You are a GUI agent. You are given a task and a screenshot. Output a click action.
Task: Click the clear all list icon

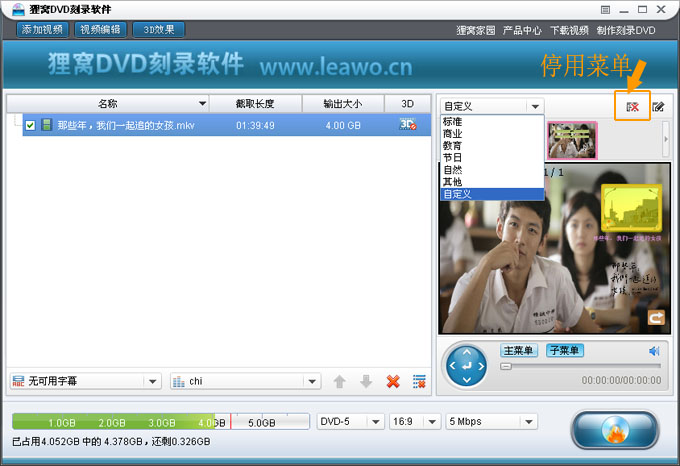tap(419, 381)
